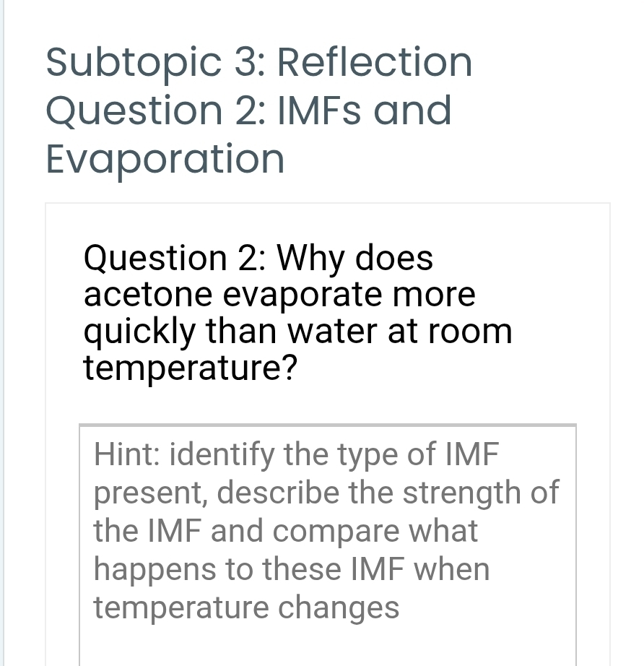
Task: Click the word 'temperature?' in the question
Action: [x=191, y=369]
